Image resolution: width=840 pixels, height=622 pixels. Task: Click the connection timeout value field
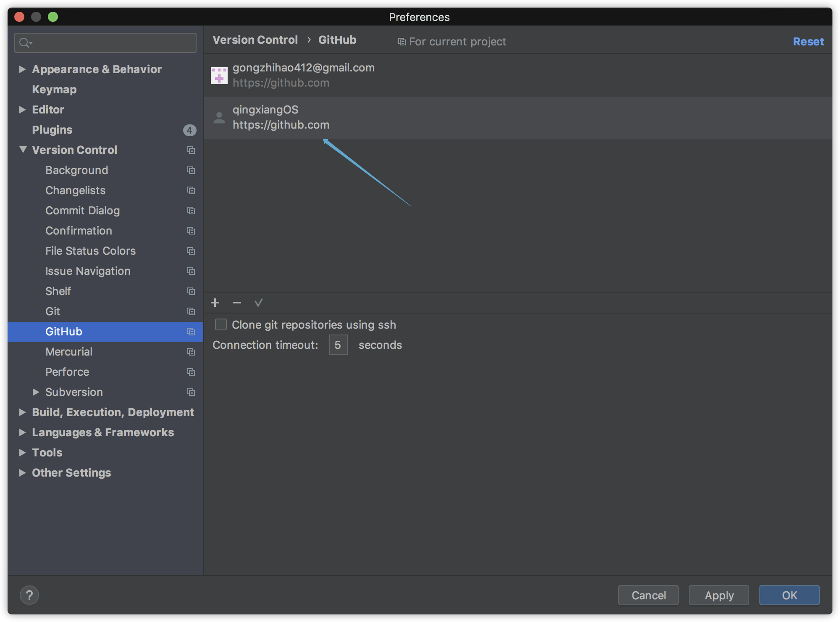tap(338, 345)
